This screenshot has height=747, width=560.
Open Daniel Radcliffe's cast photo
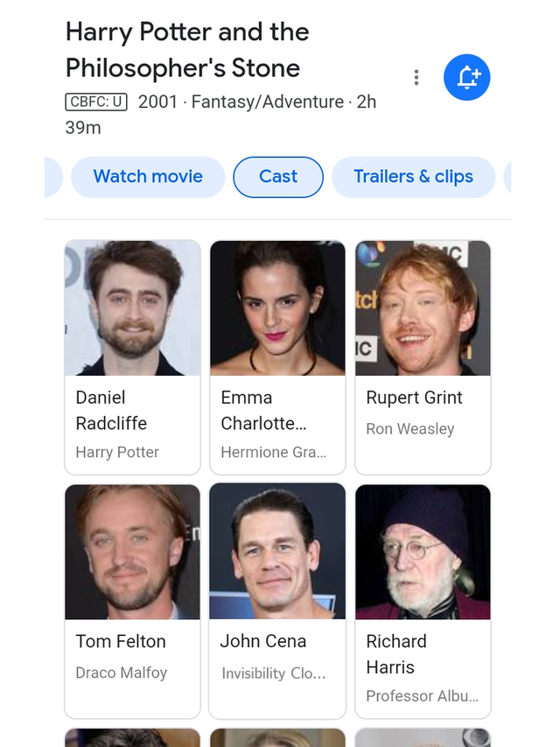pyautogui.click(x=132, y=307)
